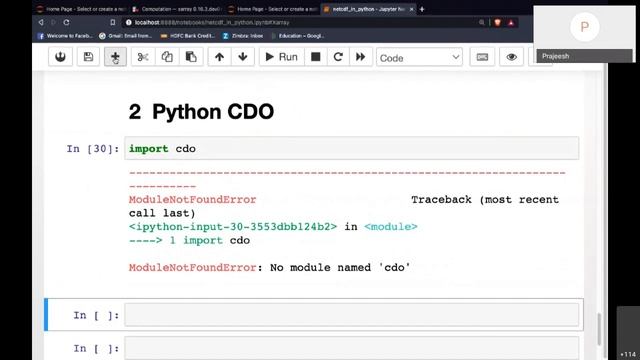Reload the browser page
Screen dimensions: 640x360
pos(67,22)
